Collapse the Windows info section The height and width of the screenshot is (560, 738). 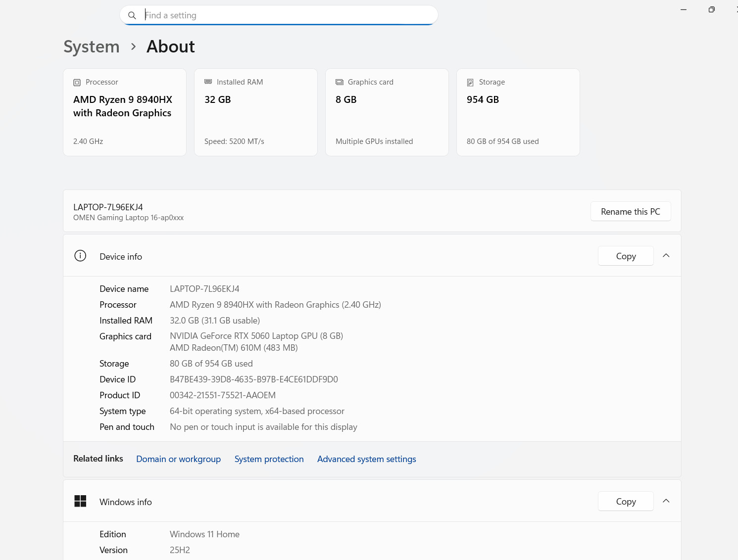pyautogui.click(x=666, y=501)
